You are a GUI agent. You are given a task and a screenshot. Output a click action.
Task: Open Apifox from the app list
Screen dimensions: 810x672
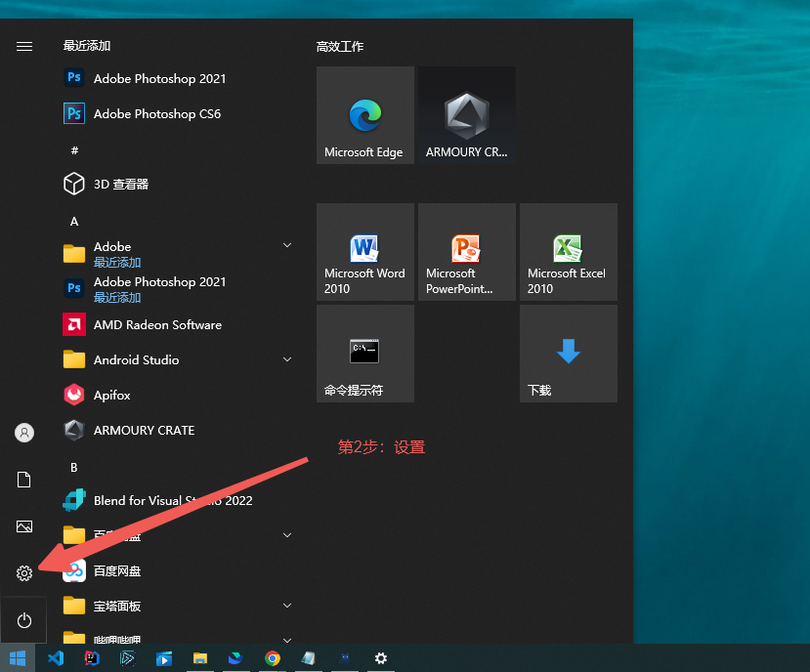(x=177, y=395)
